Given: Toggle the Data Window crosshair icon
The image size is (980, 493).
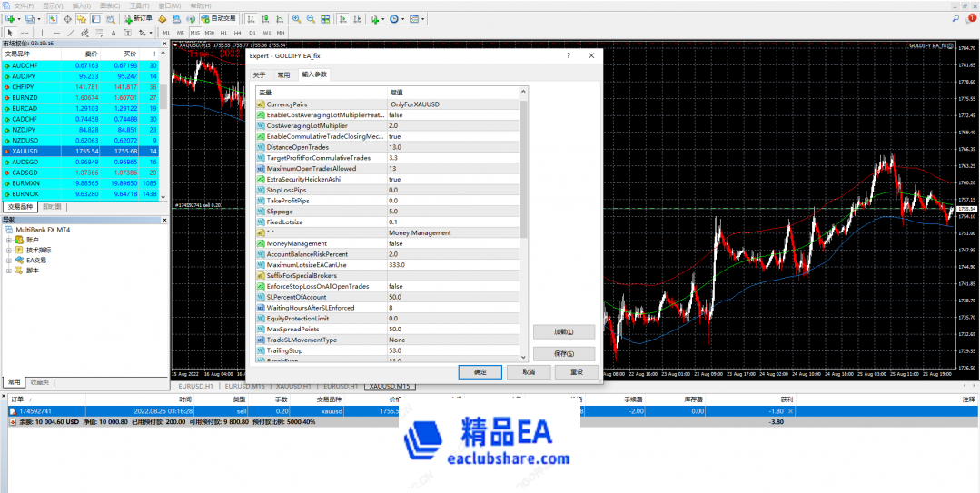Looking at the screenshot, I should pos(67,19).
